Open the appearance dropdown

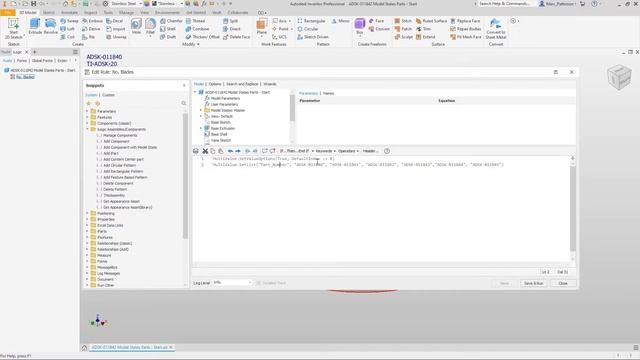pyautogui.click(x=168, y=4)
